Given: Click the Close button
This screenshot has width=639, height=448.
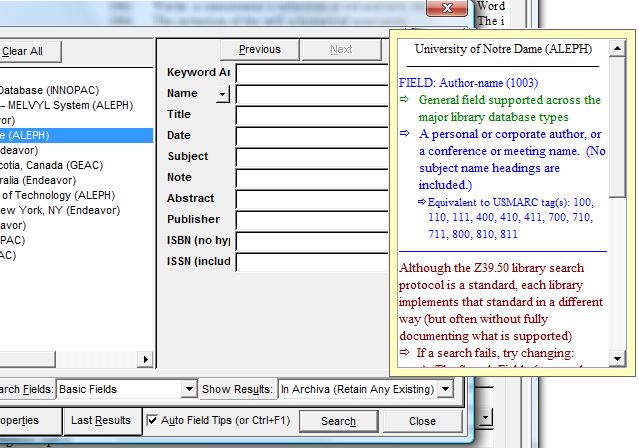Looking at the screenshot, I should (422, 421).
